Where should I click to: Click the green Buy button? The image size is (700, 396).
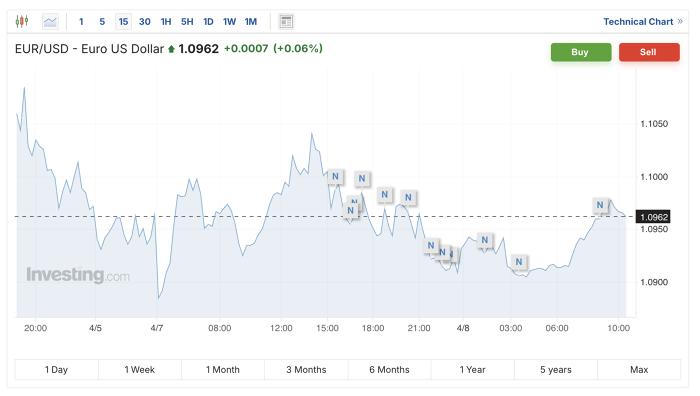581,52
